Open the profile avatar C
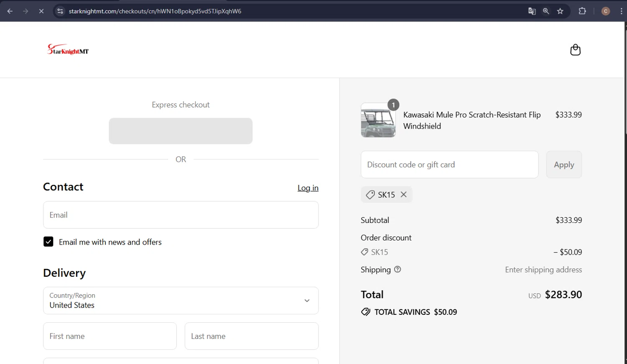The image size is (627, 364). pyautogui.click(x=605, y=11)
